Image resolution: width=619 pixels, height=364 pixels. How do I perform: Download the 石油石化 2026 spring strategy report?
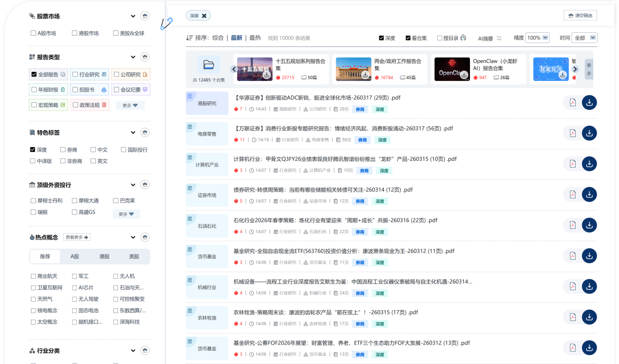589,225
